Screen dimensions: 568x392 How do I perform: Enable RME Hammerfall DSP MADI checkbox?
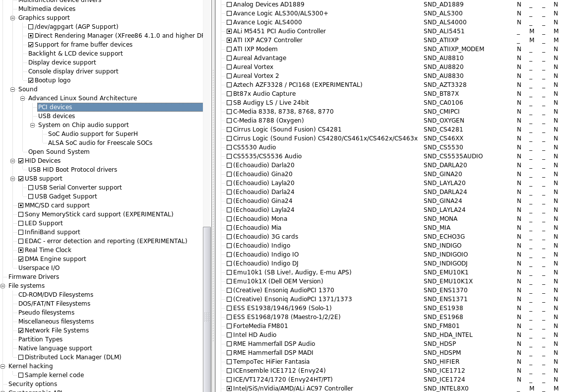229,353
